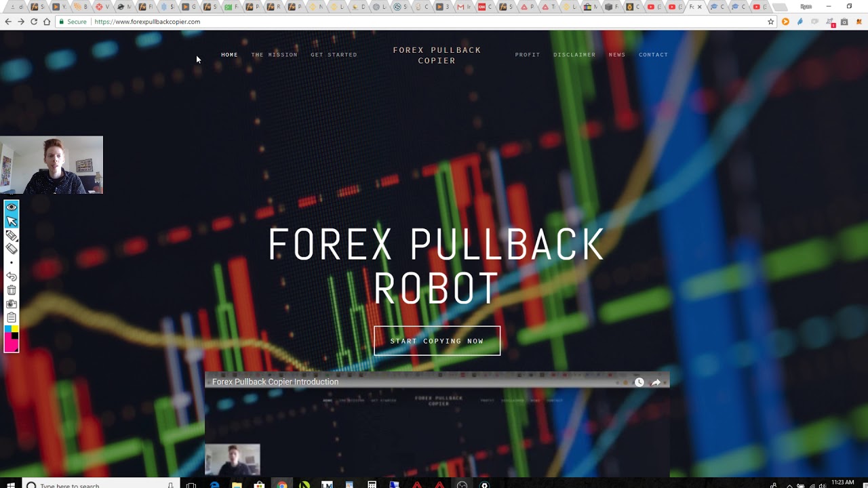Click the trash can to clear drawings
The width and height of the screenshot is (868, 488).
[x=12, y=290]
